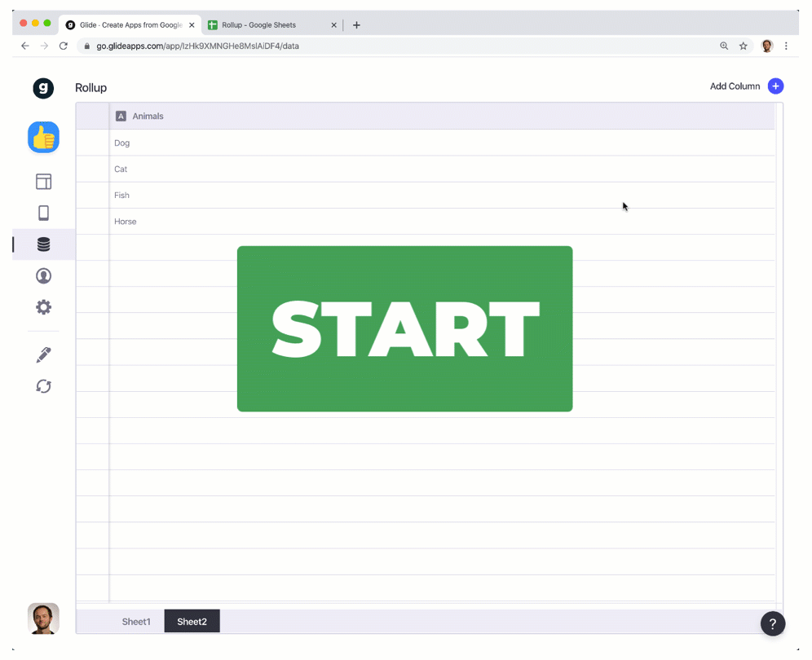812x660 pixels.
Task: Open the thumbs-up app icon
Action: point(43,138)
